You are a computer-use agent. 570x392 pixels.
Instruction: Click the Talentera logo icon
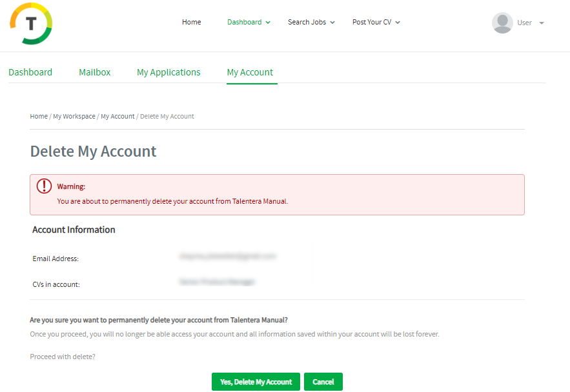click(x=31, y=23)
